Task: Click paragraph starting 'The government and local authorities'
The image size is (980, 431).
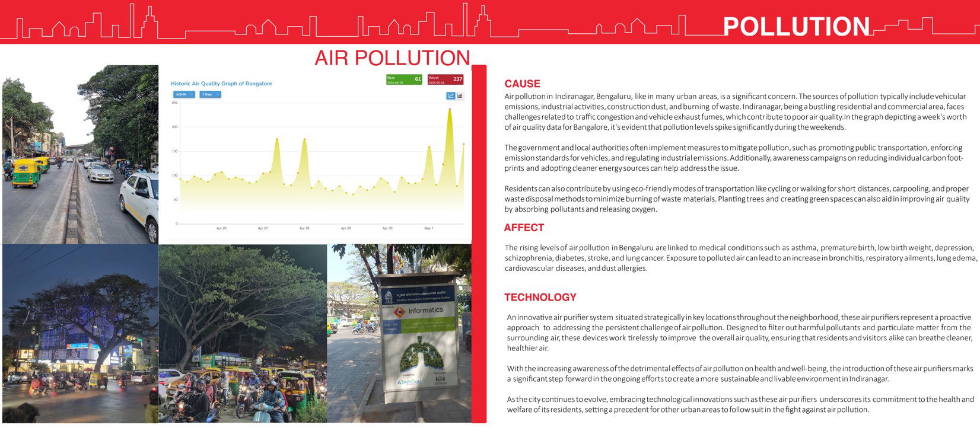Action: pyautogui.click(x=734, y=158)
